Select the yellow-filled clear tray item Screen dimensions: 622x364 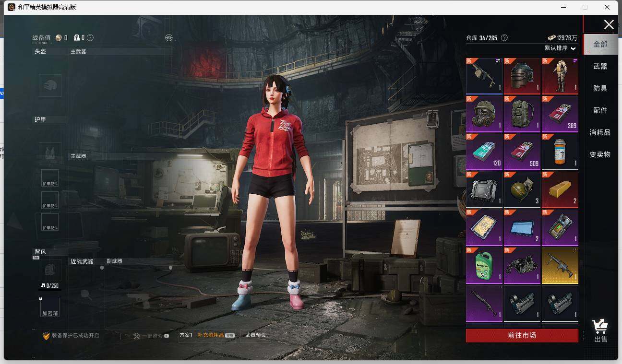tap(484, 227)
